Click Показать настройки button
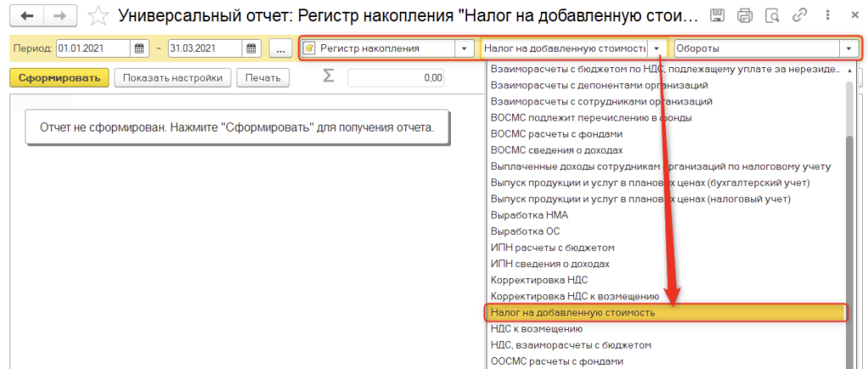The width and height of the screenshot is (868, 369). point(172,78)
